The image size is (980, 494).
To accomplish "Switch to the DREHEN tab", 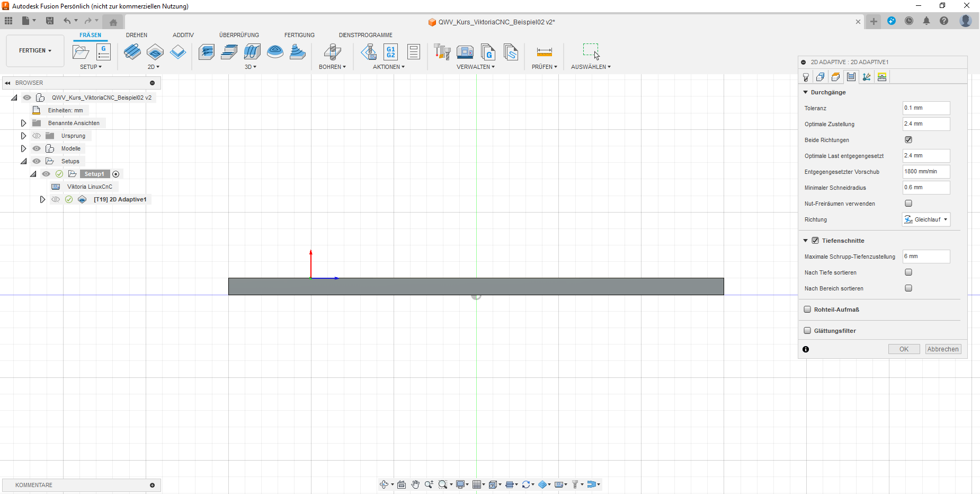I will coord(137,35).
